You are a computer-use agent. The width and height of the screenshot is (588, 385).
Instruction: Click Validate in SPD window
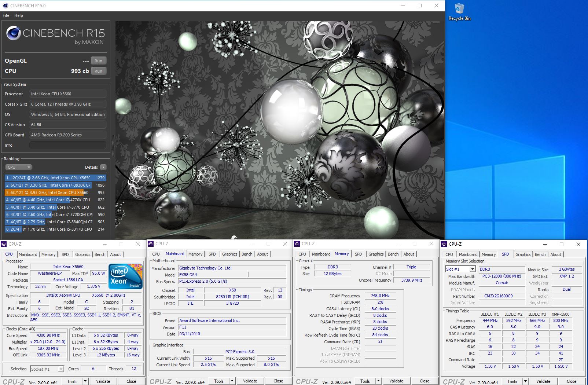[x=543, y=381]
